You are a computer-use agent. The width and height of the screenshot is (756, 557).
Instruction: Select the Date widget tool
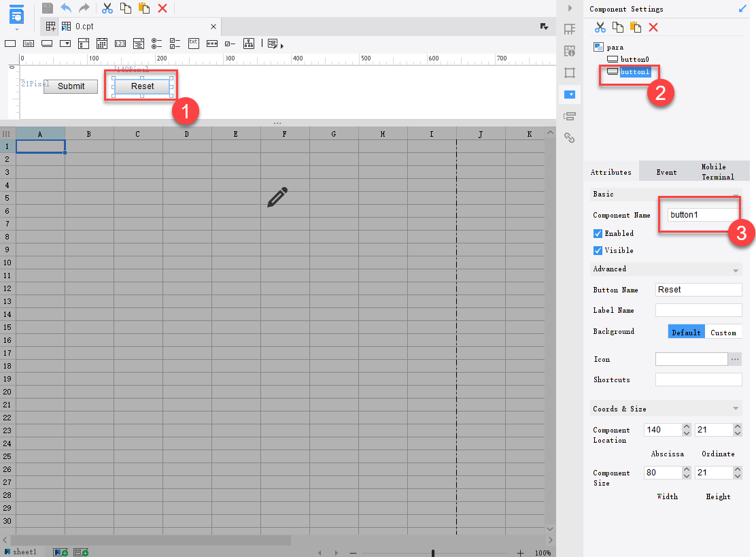(101, 43)
